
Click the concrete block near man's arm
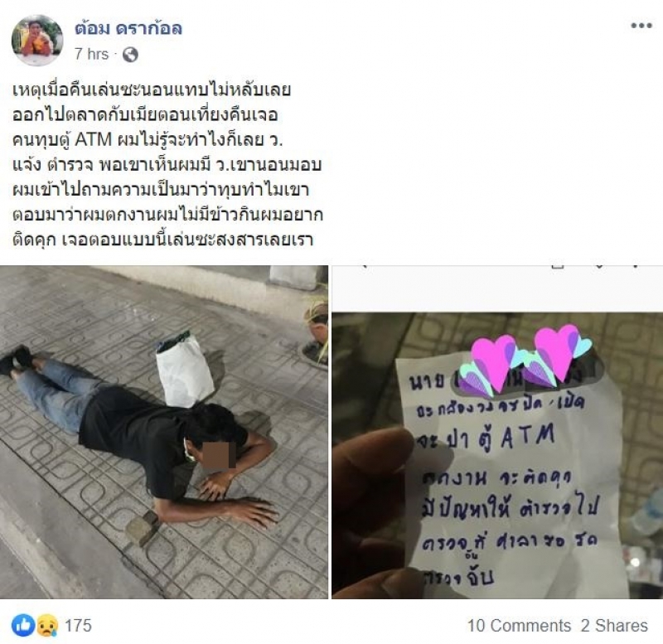point(142,527)
